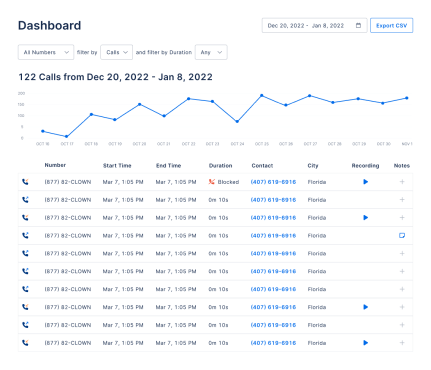Click Florida in the Blocked row
This screenshot has height=370, width=431.
pyautogui.click(x=317, y=182)
